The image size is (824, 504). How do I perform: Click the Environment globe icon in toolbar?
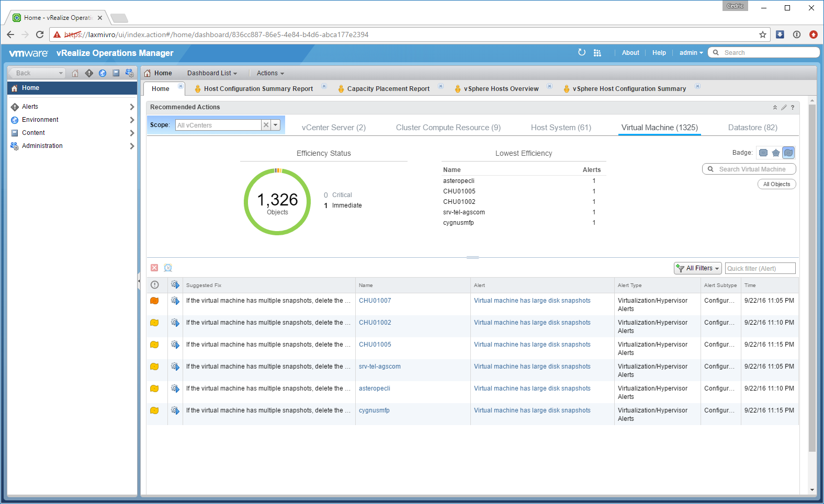(x=103, y=73)
